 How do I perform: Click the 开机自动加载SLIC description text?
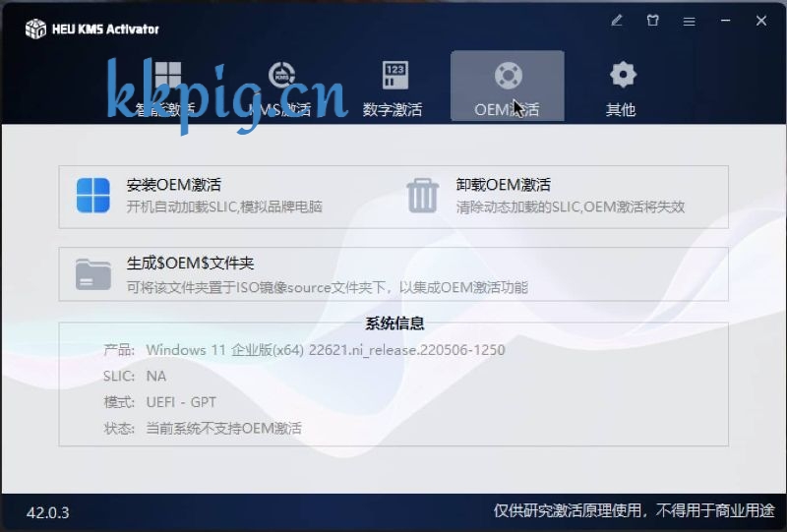tap(224, 207)
